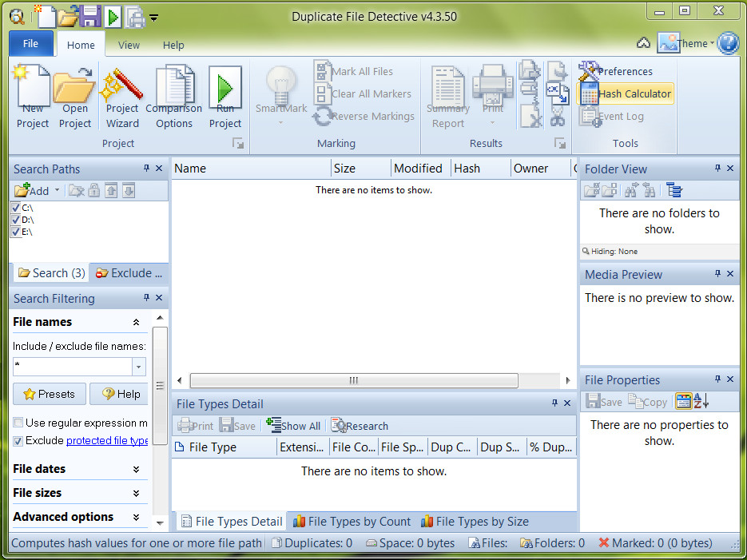Image resolution: width=747 pixels, height=560 pixels.
Task: Open the Add path dropdown arrow
Action: coord(58,190)
